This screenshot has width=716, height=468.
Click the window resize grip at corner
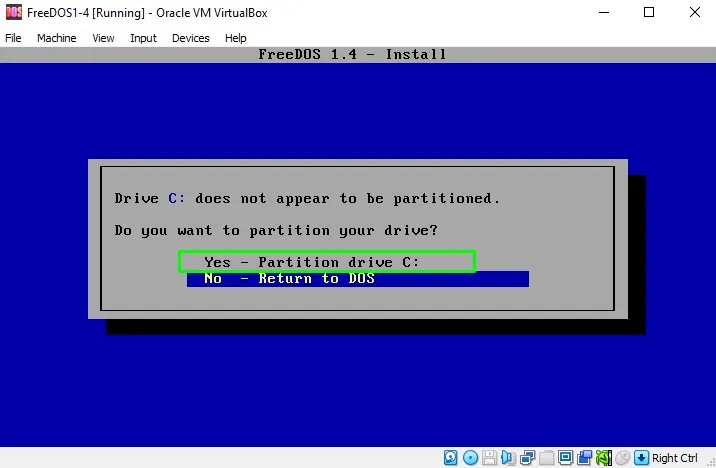point(711,462)
